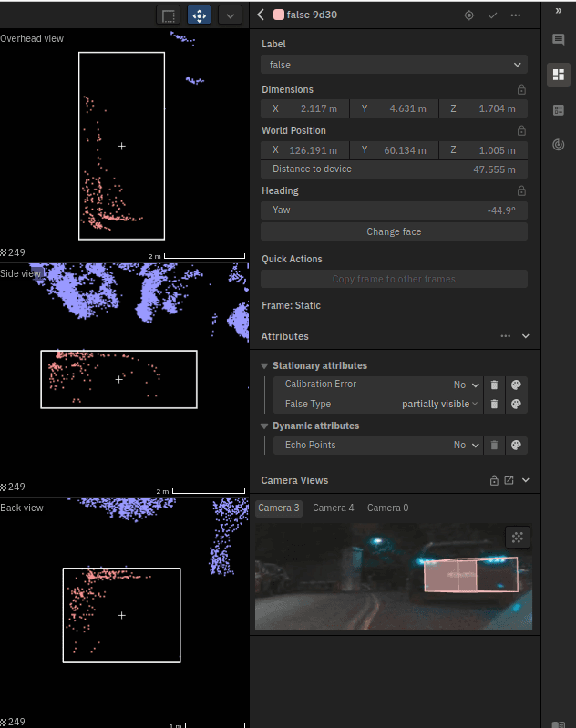Toggle the World Position lock icon
This screenshot has width=576, height=728.
(x=521, y=131)
